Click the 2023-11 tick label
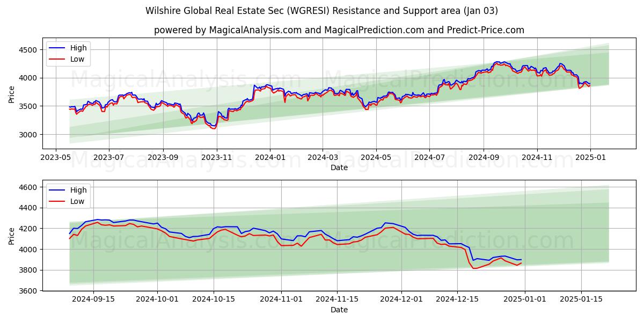 (216, 157)
